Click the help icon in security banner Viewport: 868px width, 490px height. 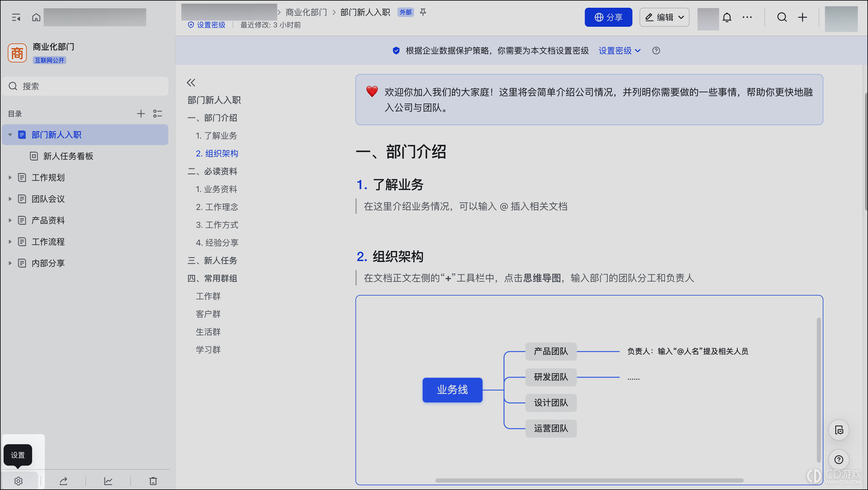click(x=656, y=51)
